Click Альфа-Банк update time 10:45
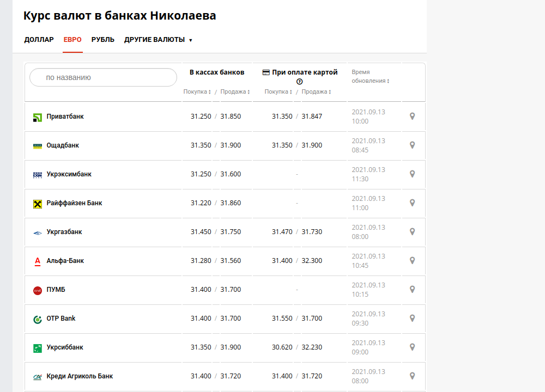Image resolution: width=545 pixels, height=392 pixels. tap(360, 265)
